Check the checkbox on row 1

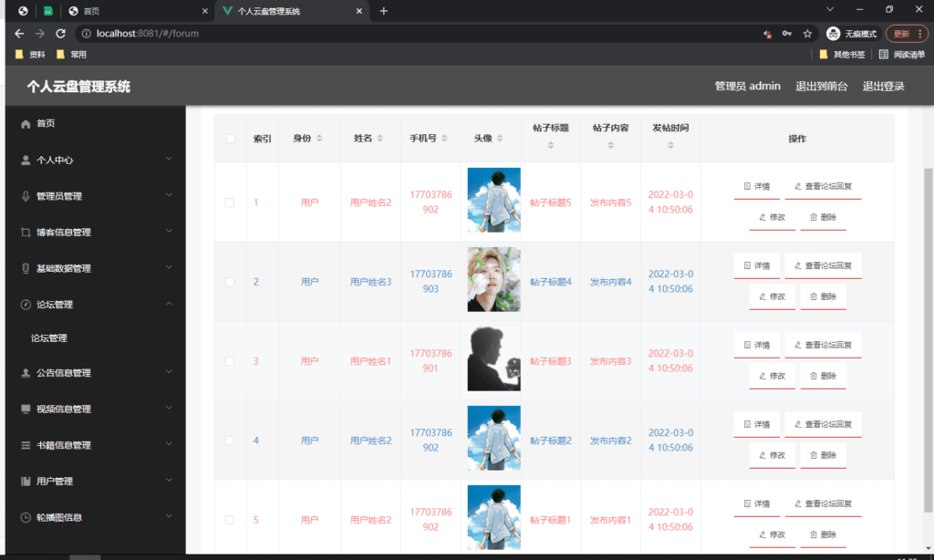(x=230, y=202)
